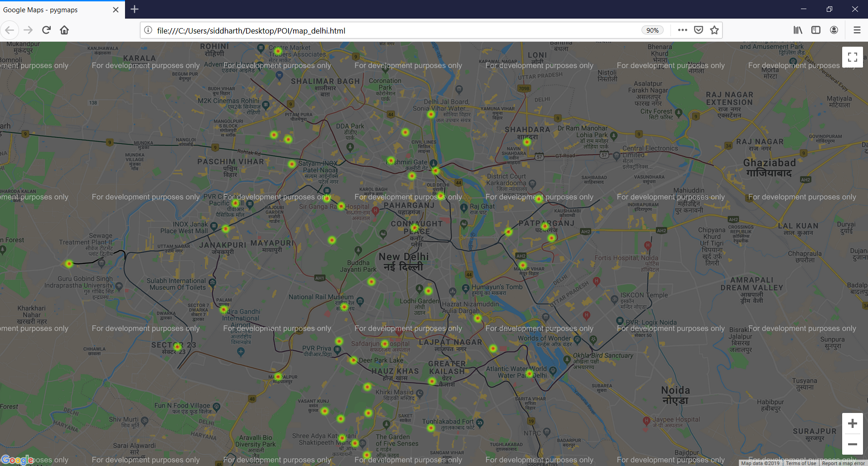Viewport: 868px width, 466px height.
Task: Click the Map data ©2019 text
Action: [760, 463]
